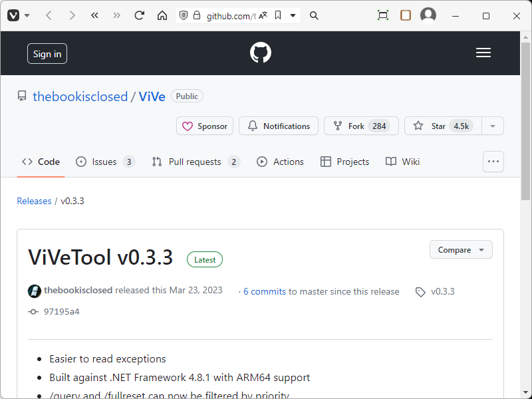Show more repository tabs via ellipsis
The image size is (532, 399).
pyautogui.click(x=493, y=162)
